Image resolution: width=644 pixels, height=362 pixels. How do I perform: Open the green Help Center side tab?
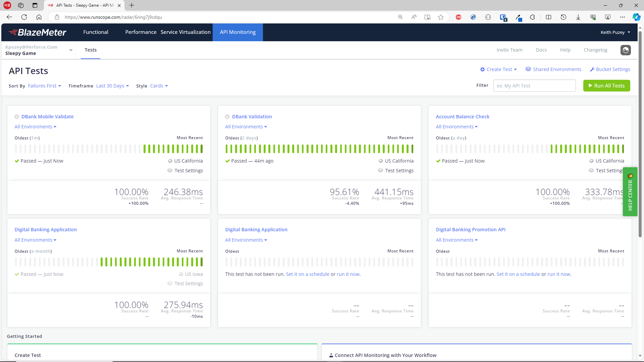point(630,192)
